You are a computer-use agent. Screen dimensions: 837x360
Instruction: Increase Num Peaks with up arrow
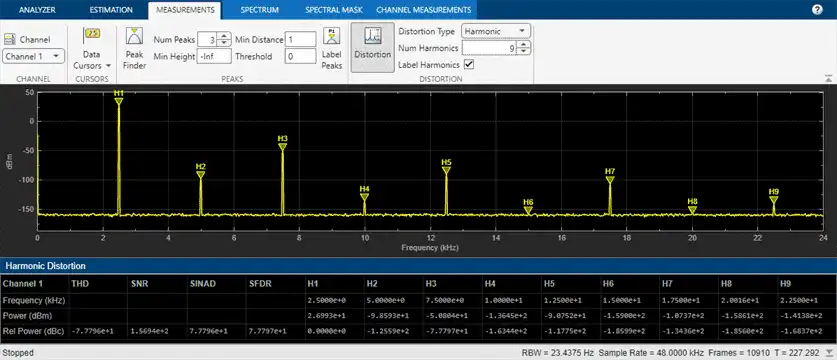pos(225,36)
